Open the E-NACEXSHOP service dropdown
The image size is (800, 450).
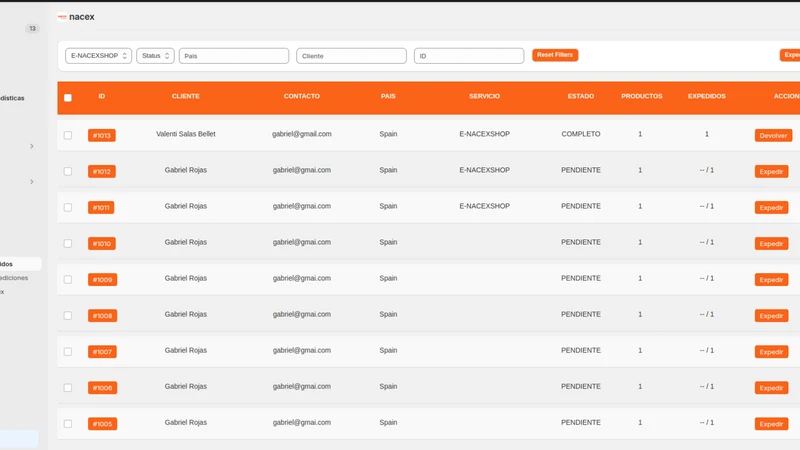pos(98,56)
